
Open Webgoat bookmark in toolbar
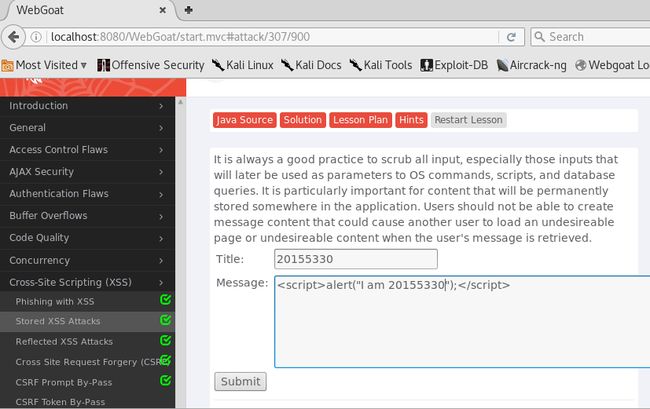coord(612,65)
